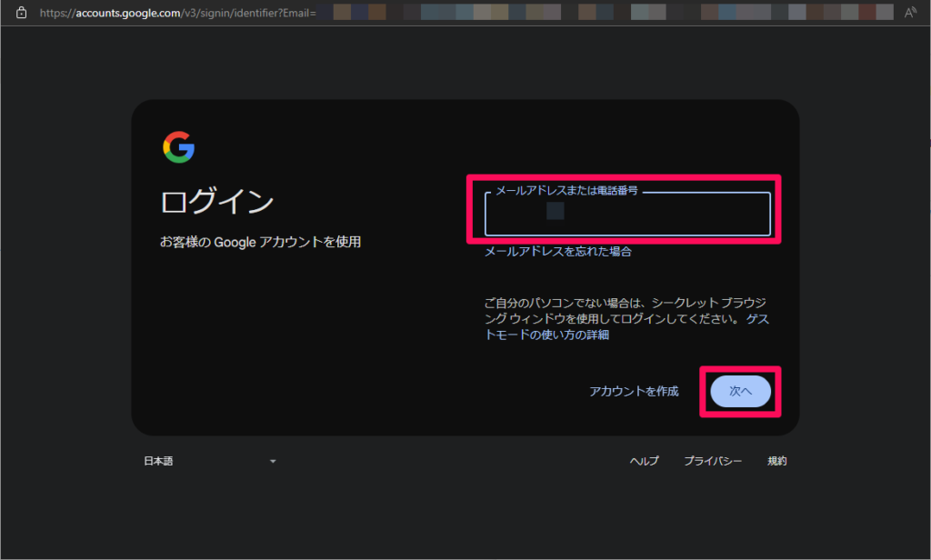Open the プライバシー footer link

pyautogui.click(x=713, y=461)
